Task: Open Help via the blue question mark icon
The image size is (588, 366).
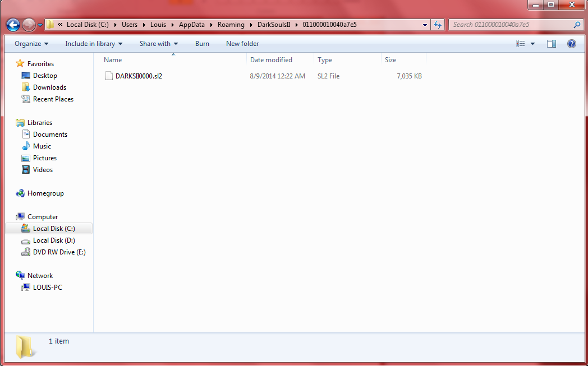Action: point(571,44)
